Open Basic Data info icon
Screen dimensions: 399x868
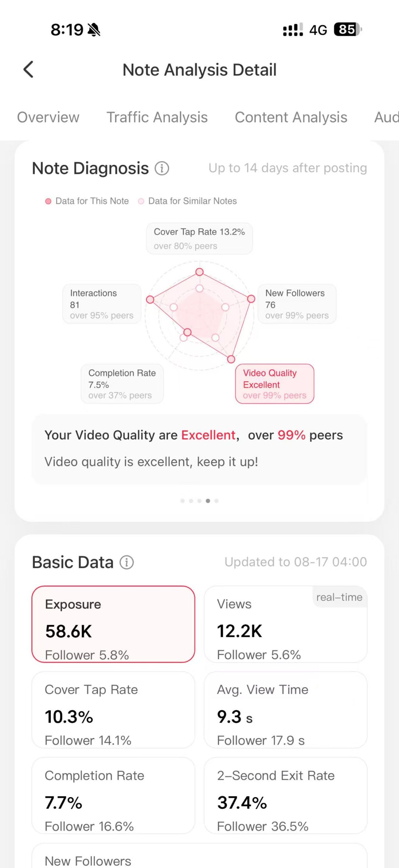pos(127,562)
